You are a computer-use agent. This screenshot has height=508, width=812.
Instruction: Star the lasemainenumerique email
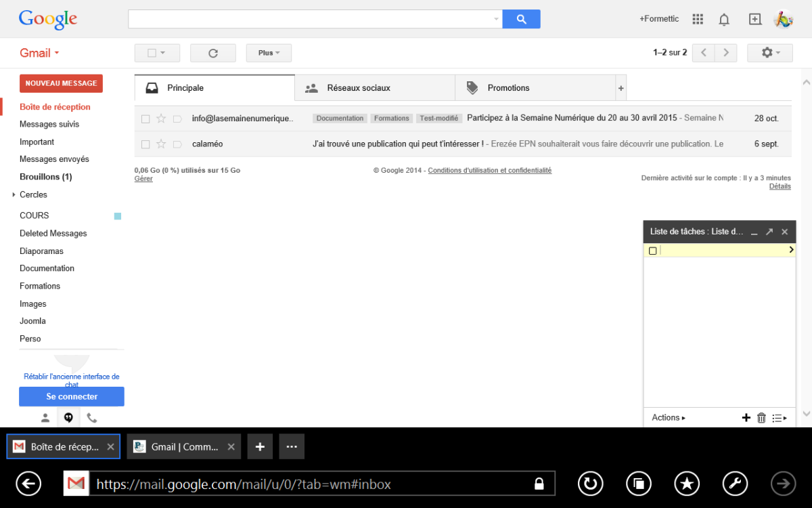(161, 119)
